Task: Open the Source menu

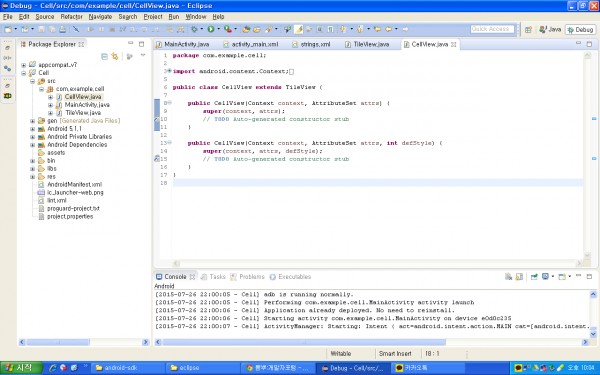Action: coord(45,17)
